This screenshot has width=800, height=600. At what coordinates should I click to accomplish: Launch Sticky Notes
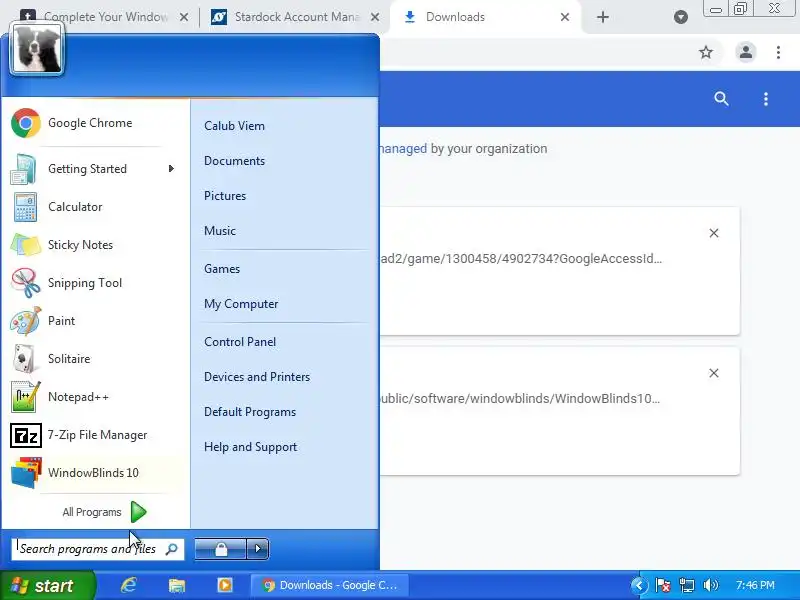tap(95, 245)
